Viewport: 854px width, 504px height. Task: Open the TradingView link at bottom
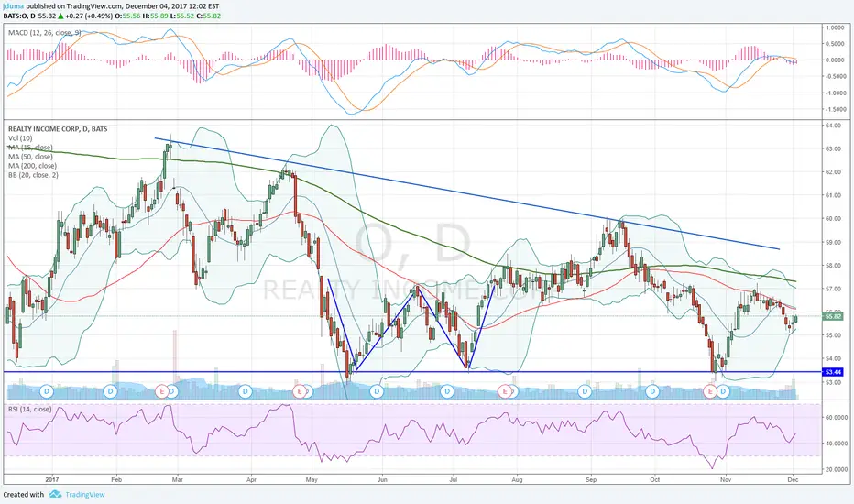click(85, 495)
